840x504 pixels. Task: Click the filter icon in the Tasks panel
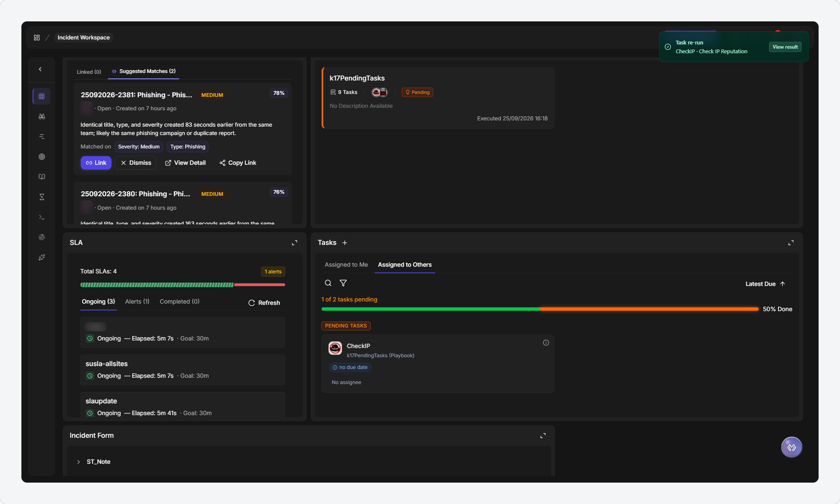[x=343, y=283]
